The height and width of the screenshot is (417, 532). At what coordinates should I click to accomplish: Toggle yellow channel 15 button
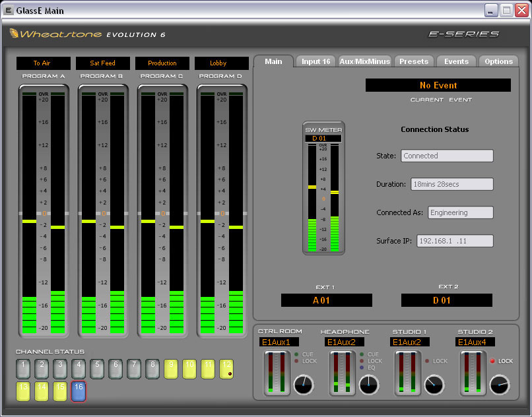60,391
